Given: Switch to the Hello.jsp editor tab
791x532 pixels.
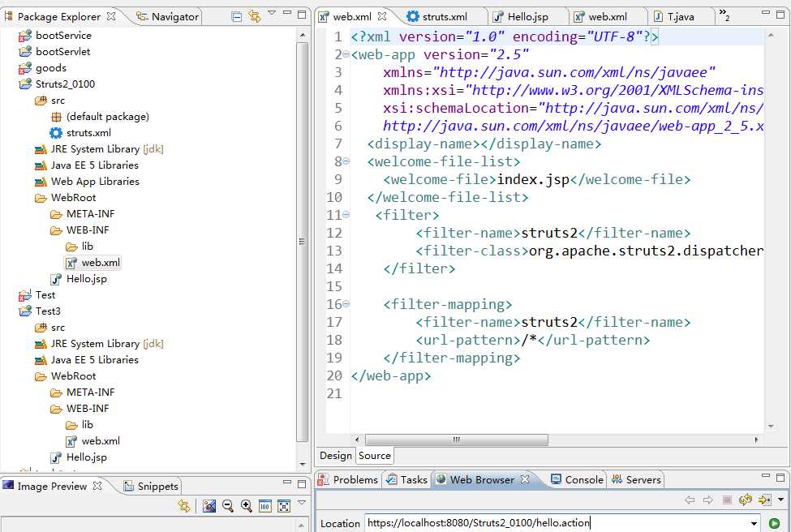Looking at the screenshot, I should [x=521, y=17].
